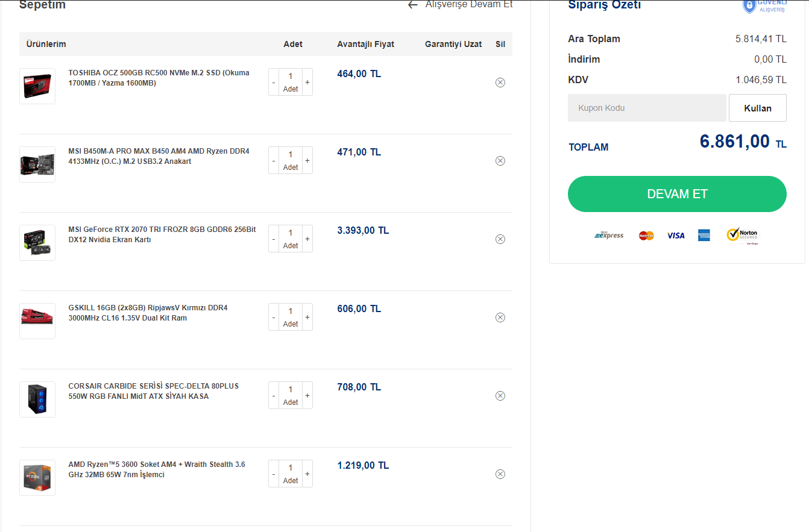
Task: Remove the MSI GeForce RTX 2070 item
Action: pyautogui.click(x=500, y=239)
